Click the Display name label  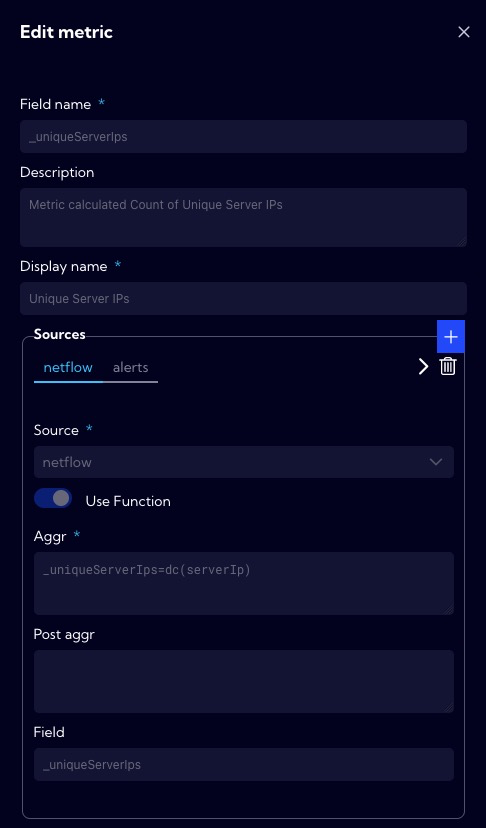[63, 267]
